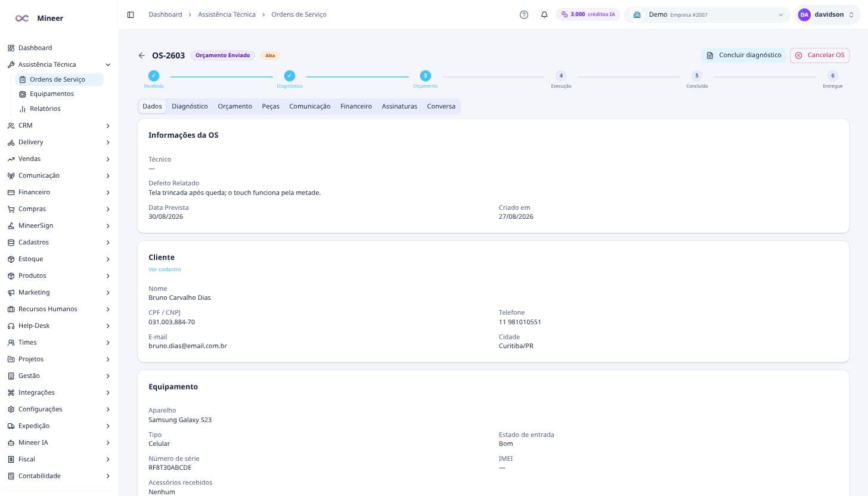Screen dimensions: 868x496
Task: Click the Financeiro card icon
Action: pyautogui.click(x=11, y=192)
